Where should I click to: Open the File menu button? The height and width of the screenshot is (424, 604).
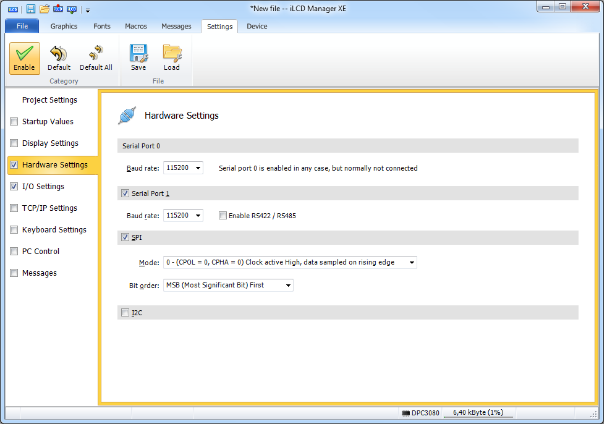(x=21, y=26)
